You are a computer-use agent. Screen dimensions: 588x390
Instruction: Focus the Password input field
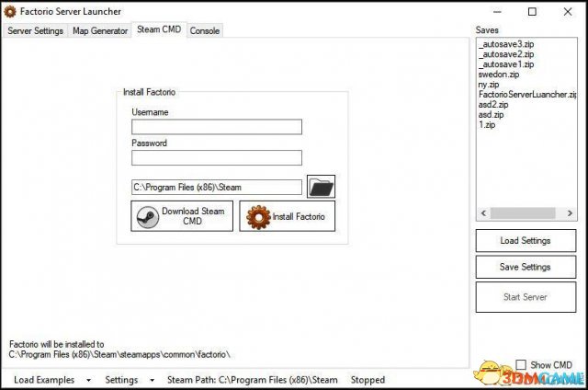point(217,157)
